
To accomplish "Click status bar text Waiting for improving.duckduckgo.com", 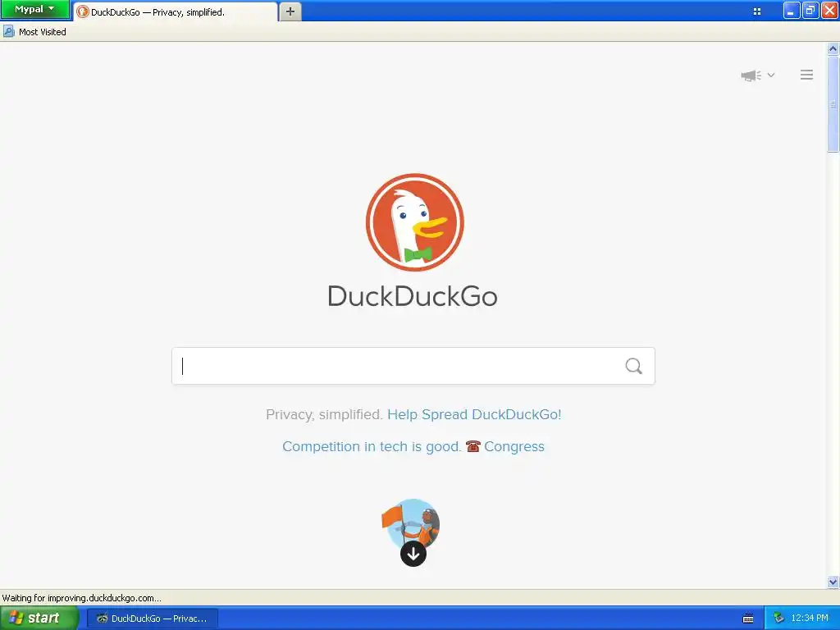I will click(x=81, y=598).
